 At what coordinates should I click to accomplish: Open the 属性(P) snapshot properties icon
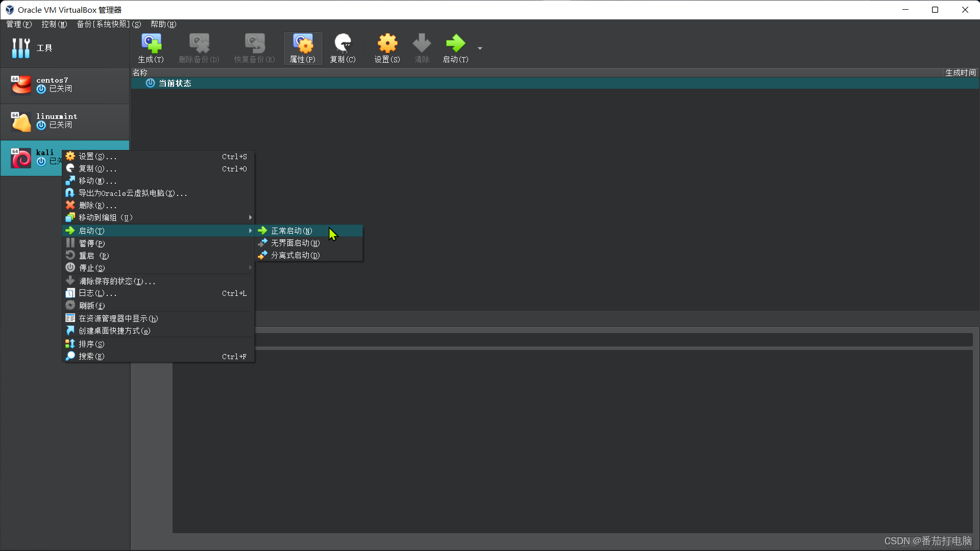click(303, 48)
